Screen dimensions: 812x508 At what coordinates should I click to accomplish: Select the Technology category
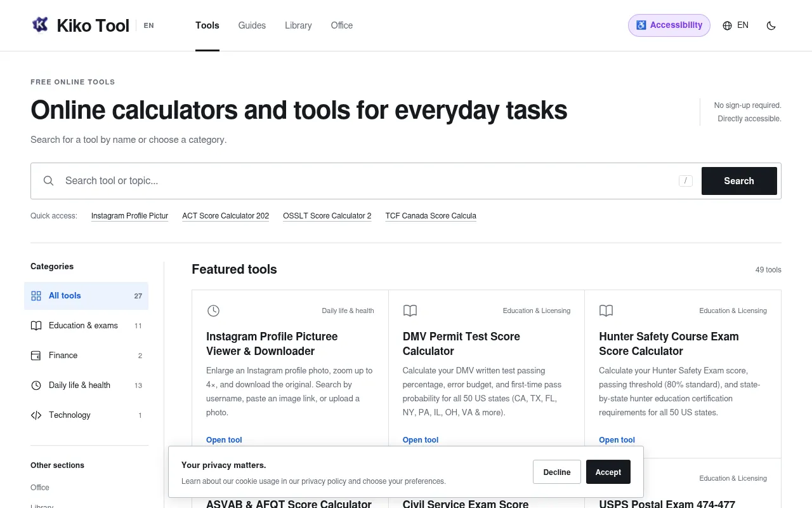coord(86,415)
